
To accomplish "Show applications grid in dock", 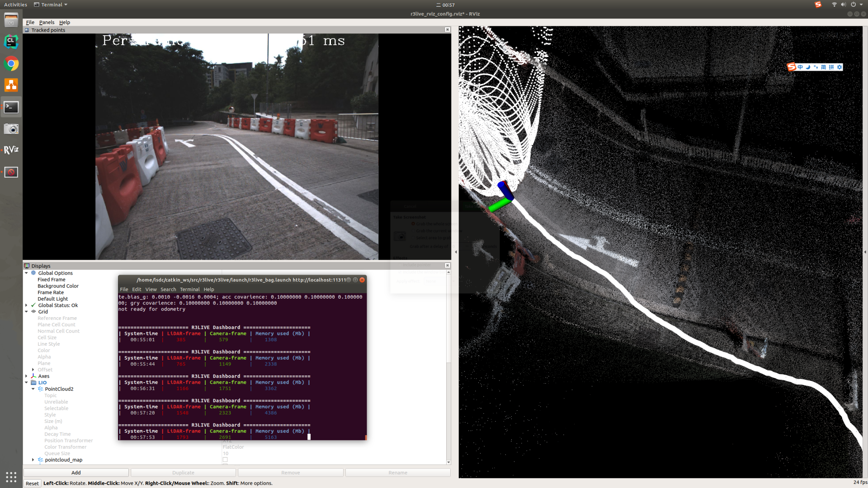I will (11, 477).
